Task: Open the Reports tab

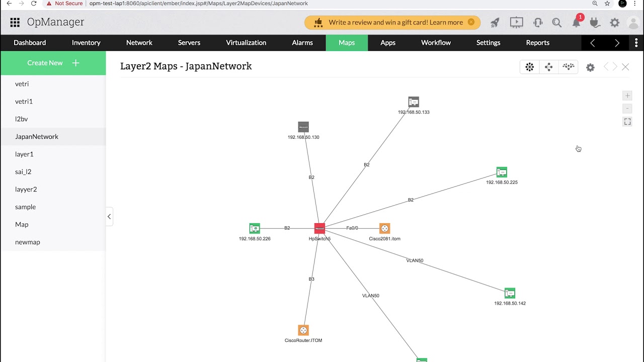Action: point(538,43)
